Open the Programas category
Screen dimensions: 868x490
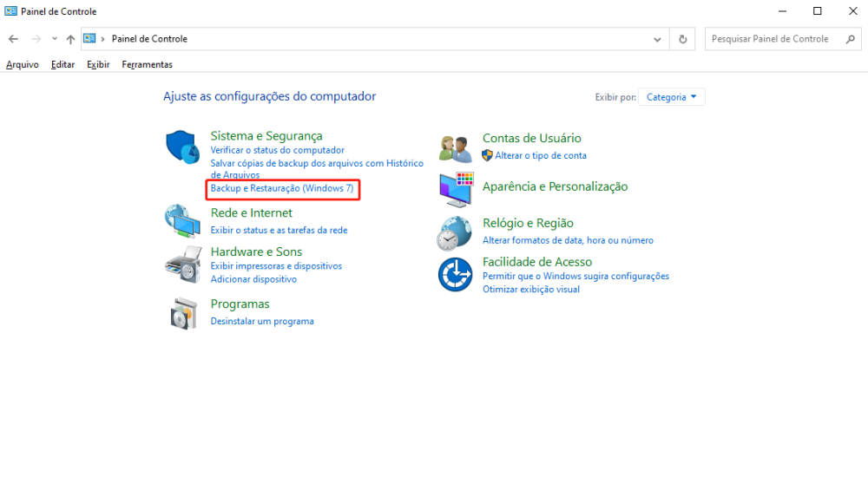[x=240, y=304]
